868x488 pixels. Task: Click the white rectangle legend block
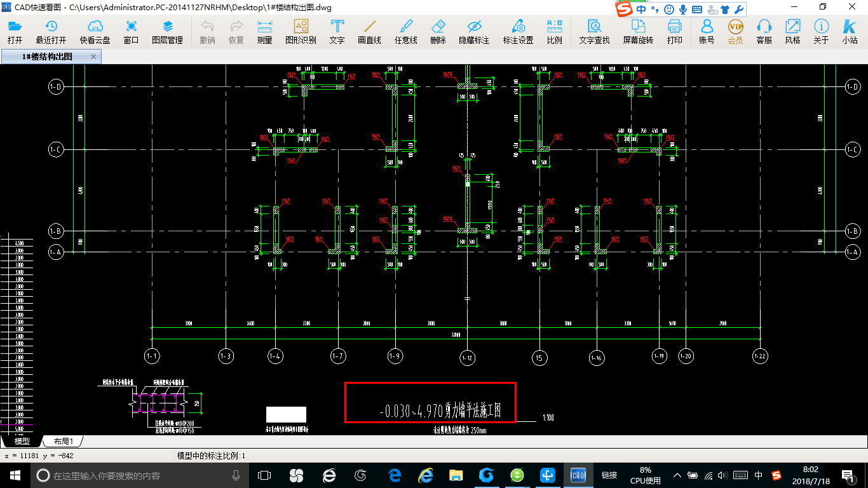(286, 415)
